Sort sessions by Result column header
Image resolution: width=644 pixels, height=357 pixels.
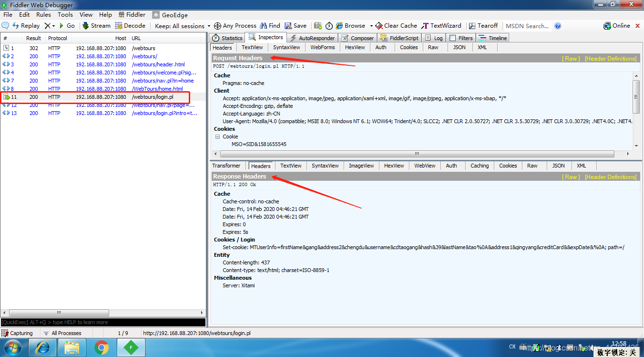click(34, 38)
